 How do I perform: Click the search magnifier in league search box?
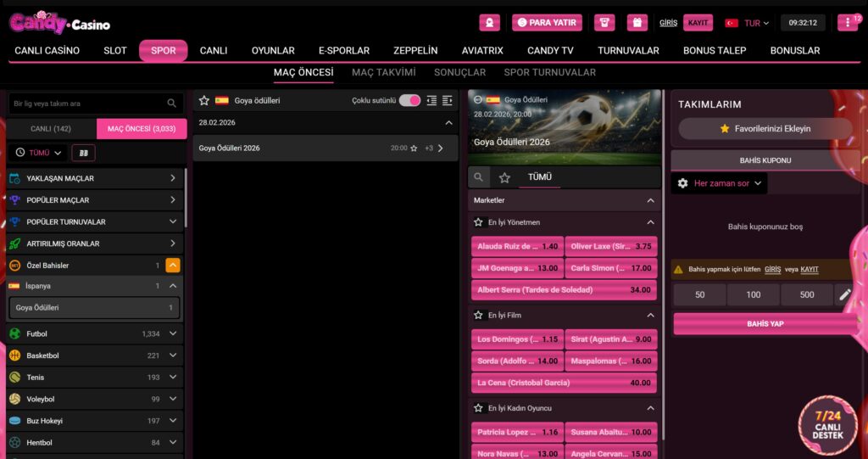coord(171,104)
